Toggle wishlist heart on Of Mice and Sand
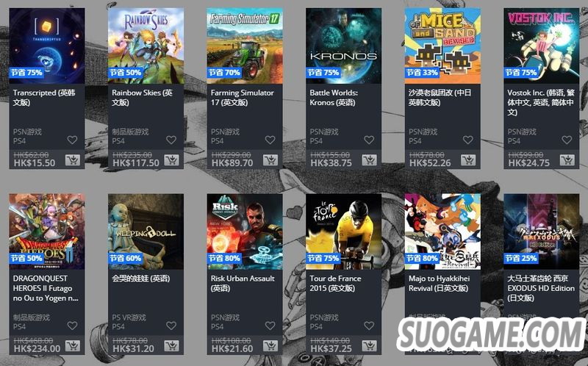 tap(468, 140)
